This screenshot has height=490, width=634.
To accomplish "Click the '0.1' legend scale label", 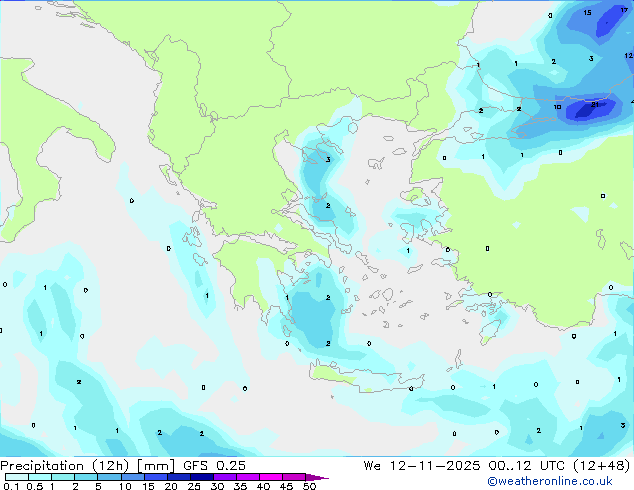I will pos(11,486).
